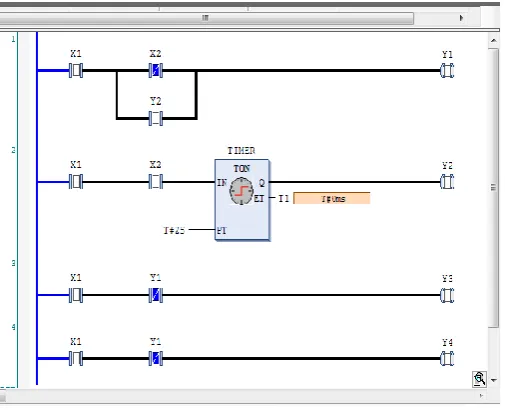This screenshot has height=410, width=505.
Task: Click rung number 3 in the margin
Action: 13,263
